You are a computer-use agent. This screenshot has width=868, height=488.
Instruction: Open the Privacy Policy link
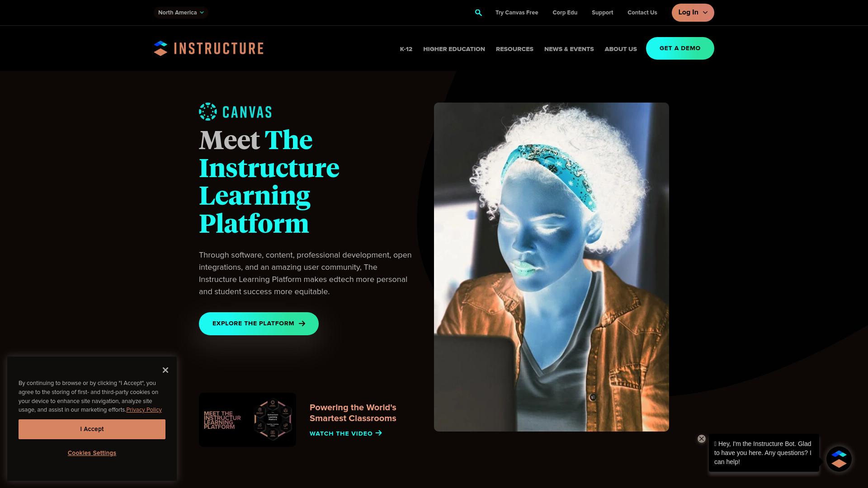144,410
